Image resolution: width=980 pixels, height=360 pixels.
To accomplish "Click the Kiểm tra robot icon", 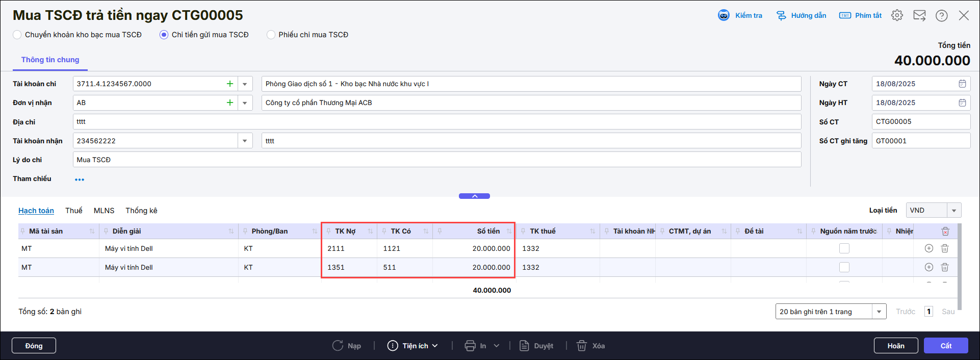I will pos(724,15).
